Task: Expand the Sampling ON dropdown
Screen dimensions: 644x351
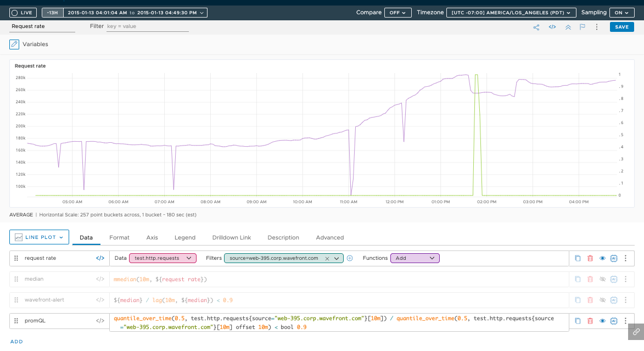Action: pos(622,13)
